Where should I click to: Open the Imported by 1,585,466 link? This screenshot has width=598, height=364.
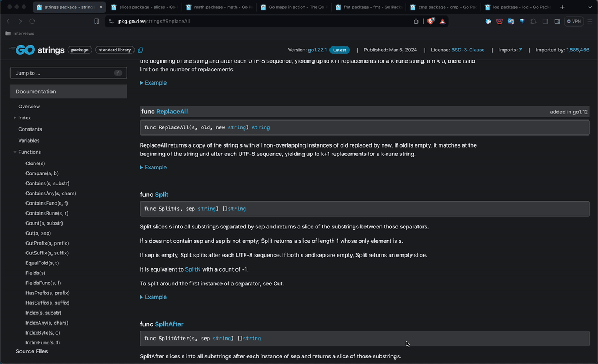click(x=578, y=50)
